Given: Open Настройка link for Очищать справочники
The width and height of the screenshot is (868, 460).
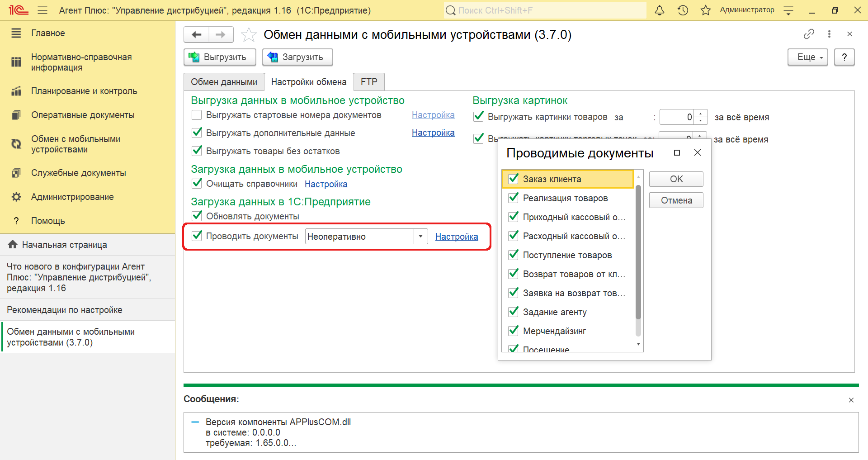Looking at the screenshot, I should (x=326, y=184).
